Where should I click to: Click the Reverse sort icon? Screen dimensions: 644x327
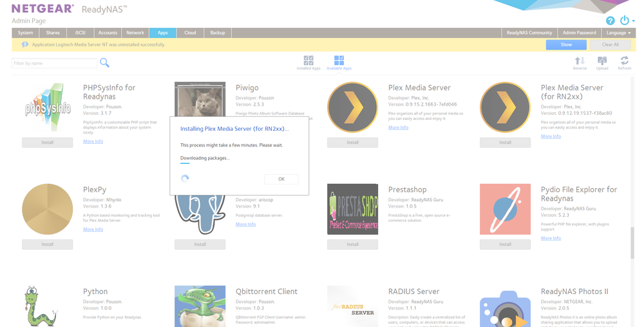point(580,63)
